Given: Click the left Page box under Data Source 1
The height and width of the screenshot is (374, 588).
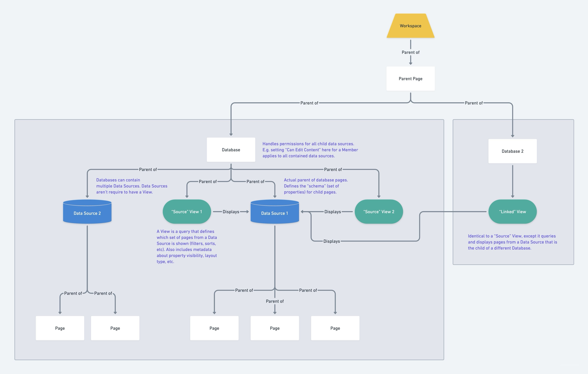Looking at the screenshot, I should pos(214,328).
